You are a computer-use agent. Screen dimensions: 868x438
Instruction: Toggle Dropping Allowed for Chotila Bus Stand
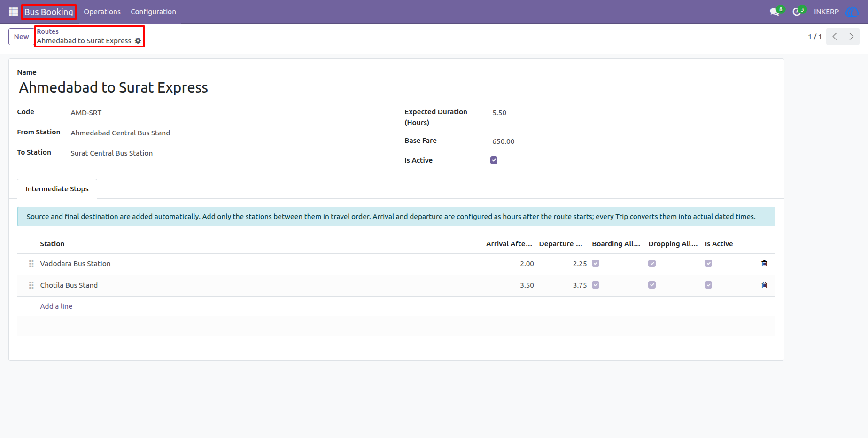point(652,285)
